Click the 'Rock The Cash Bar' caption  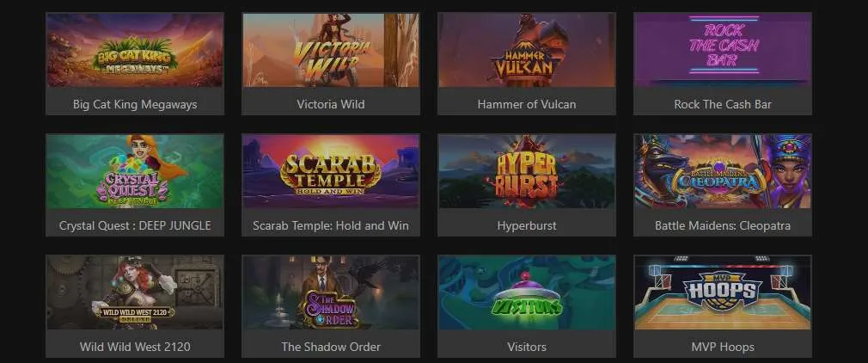[x=723, y=104]
